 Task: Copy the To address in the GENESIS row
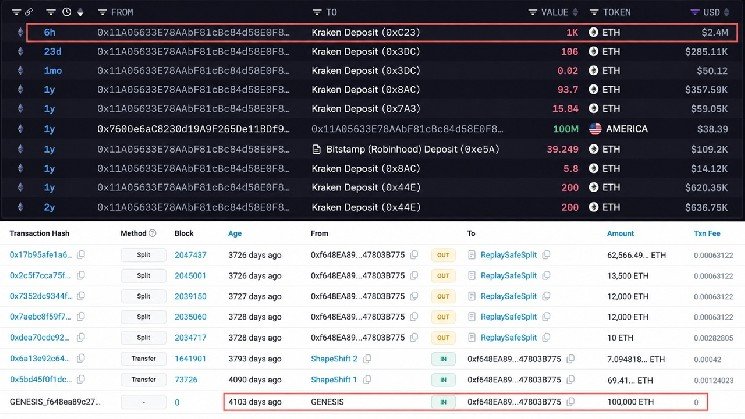[571, 402]
